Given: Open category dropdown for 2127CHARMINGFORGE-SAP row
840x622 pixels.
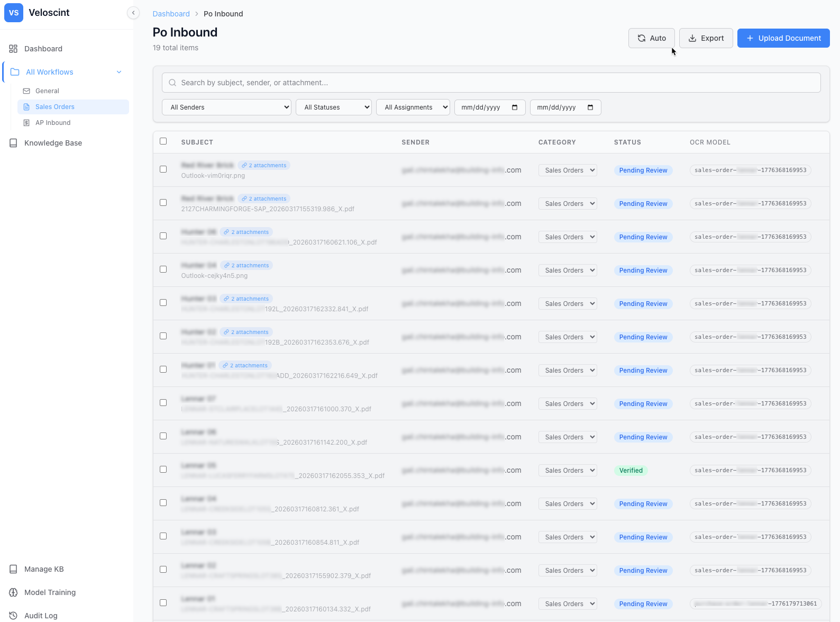Looking at the screenshot, I should point(568,204).
